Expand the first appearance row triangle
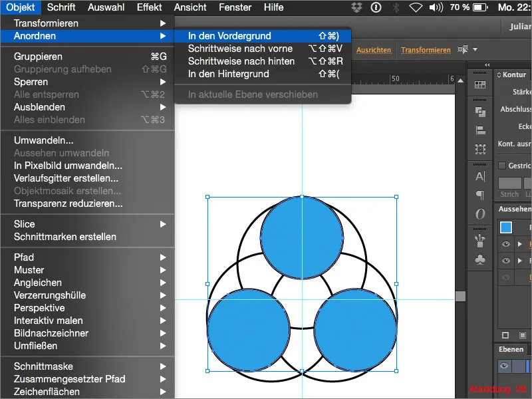Screen dimensions: 532x399 519,244
